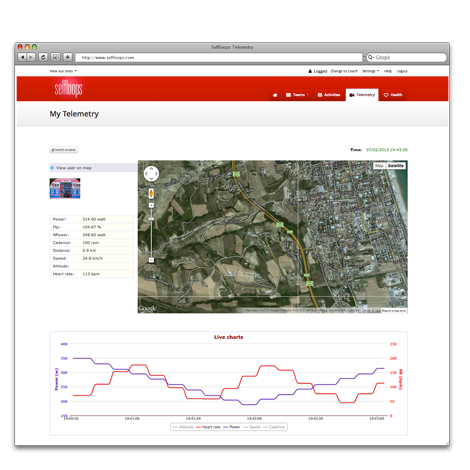Open the View our sites dropdown
This screenshot has width=470, height=470.
click(63, 71)
